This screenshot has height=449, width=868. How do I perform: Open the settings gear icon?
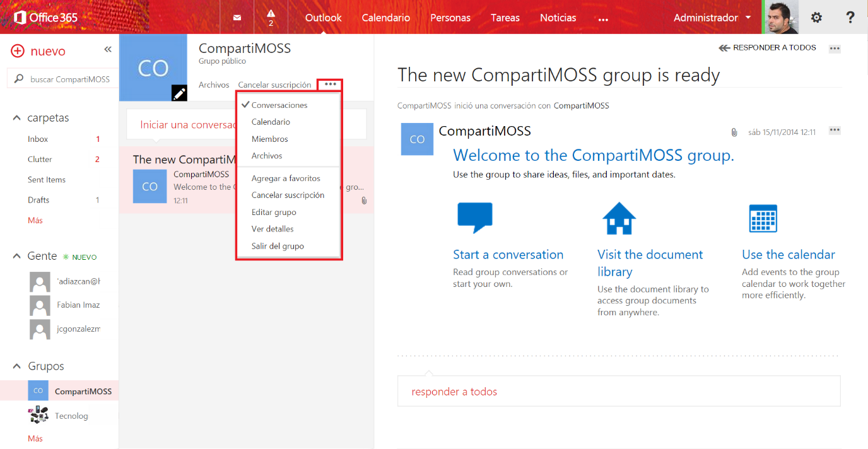pyautogui.click(x=816, y=18)
